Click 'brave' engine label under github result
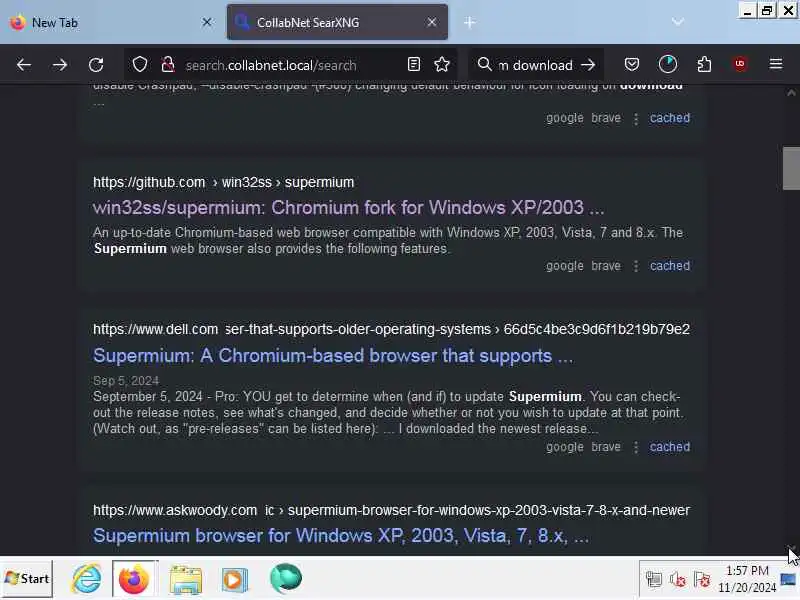Image resolution: width=800 pixels, height=600 pixels. (606, 266)
